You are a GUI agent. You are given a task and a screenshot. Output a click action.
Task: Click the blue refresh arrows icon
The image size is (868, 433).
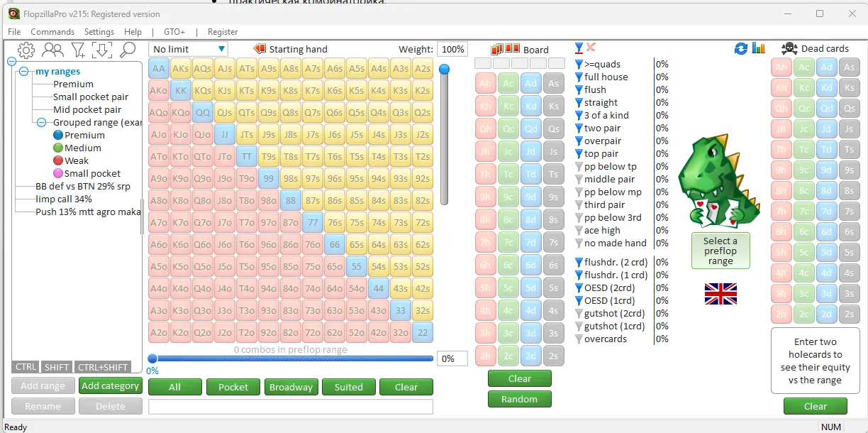click(741, 48)
